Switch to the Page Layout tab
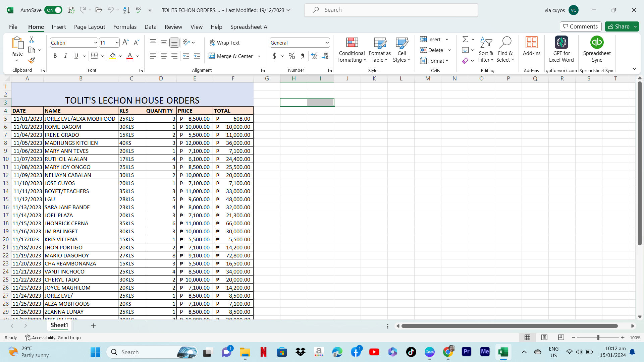644x362 pixels. (90, 27)
